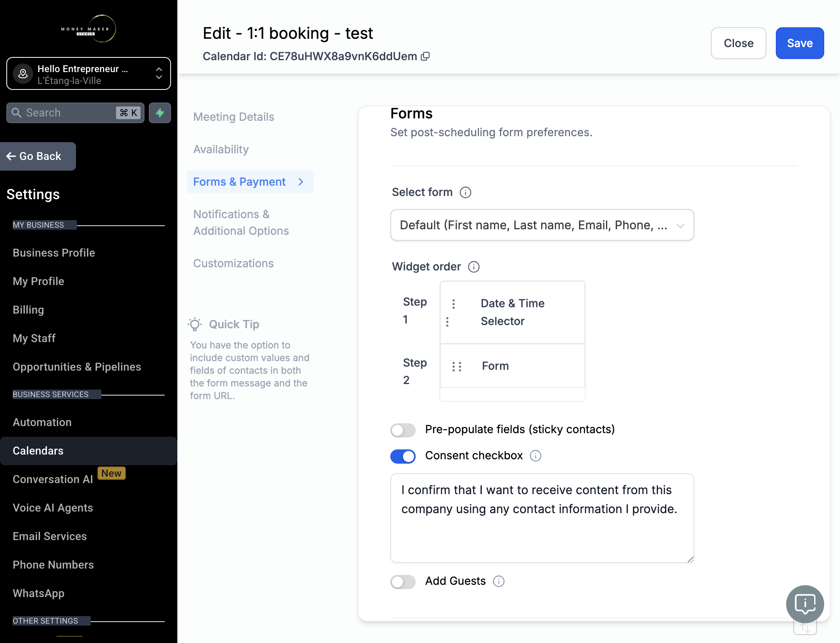
Task: Copy the Calendar Id with the copy icon
Action: pyautogui.click(x=425, y=56)
